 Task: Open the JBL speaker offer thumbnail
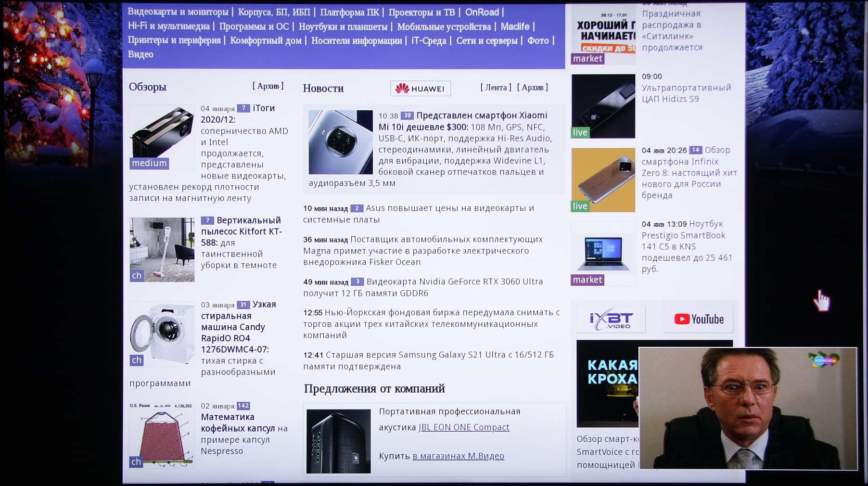339,441
